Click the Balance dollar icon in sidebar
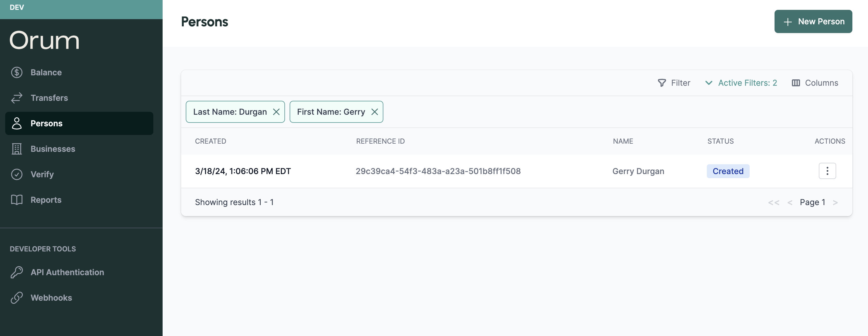This screenshot has width=868, height=336. [x=16, y=72]
